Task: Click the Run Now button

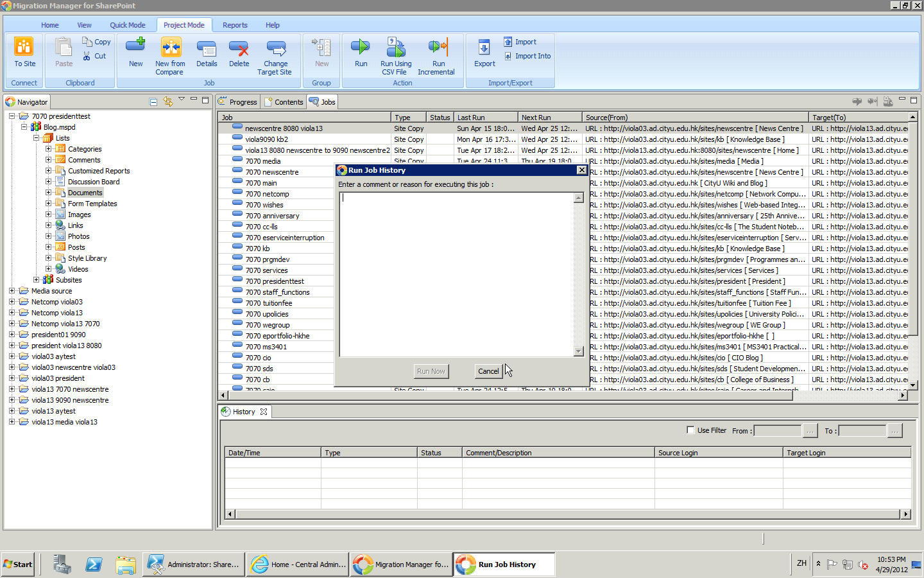Action: point(431,371)
